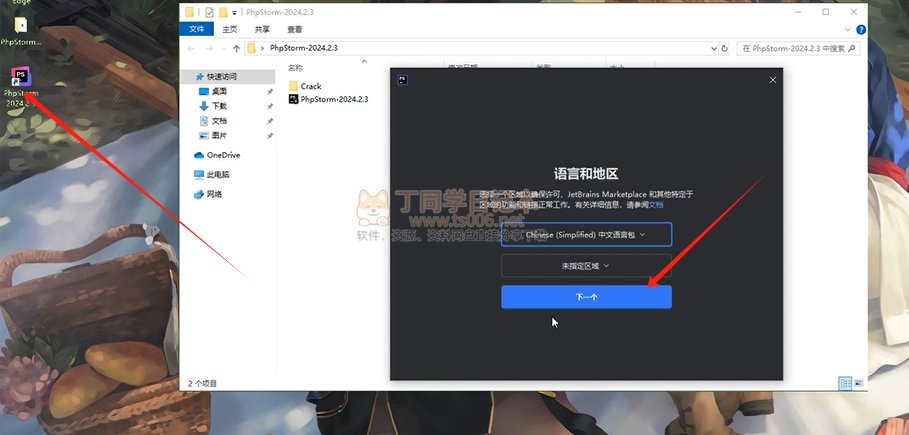The image size is (909, 435).
Task: Sort by the 名称 column header
Action: [x=296, y=68]
